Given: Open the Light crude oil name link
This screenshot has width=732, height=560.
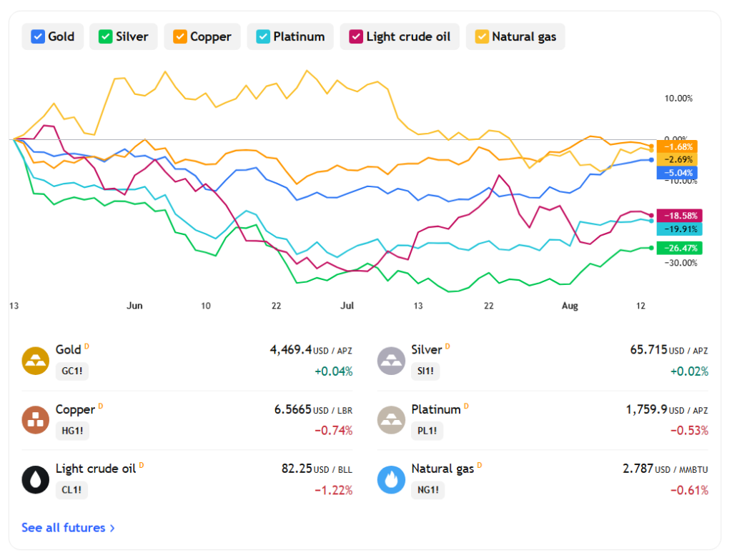Looking at the screenshot, I should [x=96, y=469].
